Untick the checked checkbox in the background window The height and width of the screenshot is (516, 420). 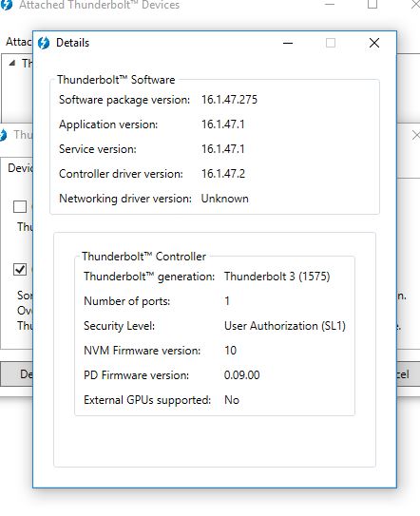point(20,269)
